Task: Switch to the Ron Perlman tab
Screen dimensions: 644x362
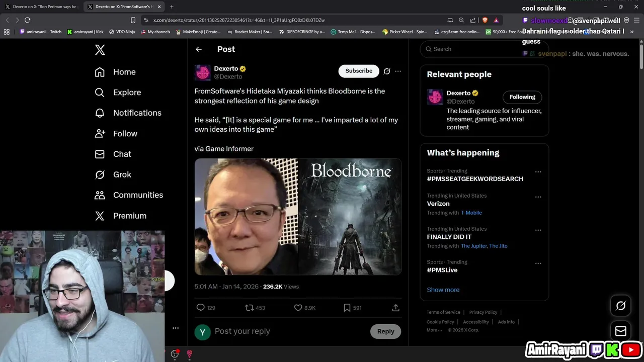Action: pyautogui.click(x=41, y=7)
